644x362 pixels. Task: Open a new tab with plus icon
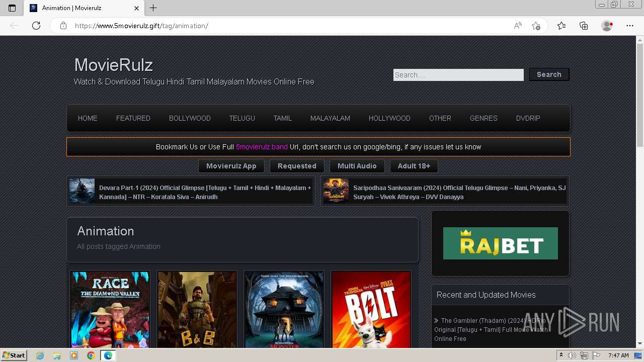[153, 8]
